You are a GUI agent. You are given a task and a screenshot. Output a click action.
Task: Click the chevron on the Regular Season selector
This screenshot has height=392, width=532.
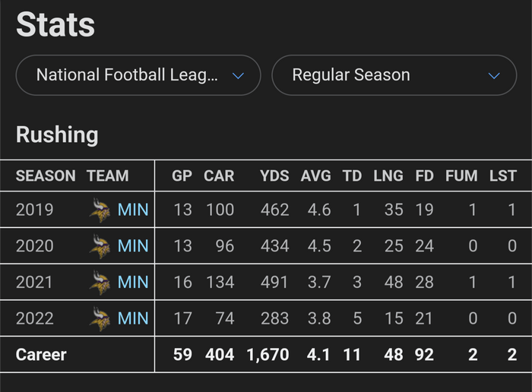tap(494, 76)
